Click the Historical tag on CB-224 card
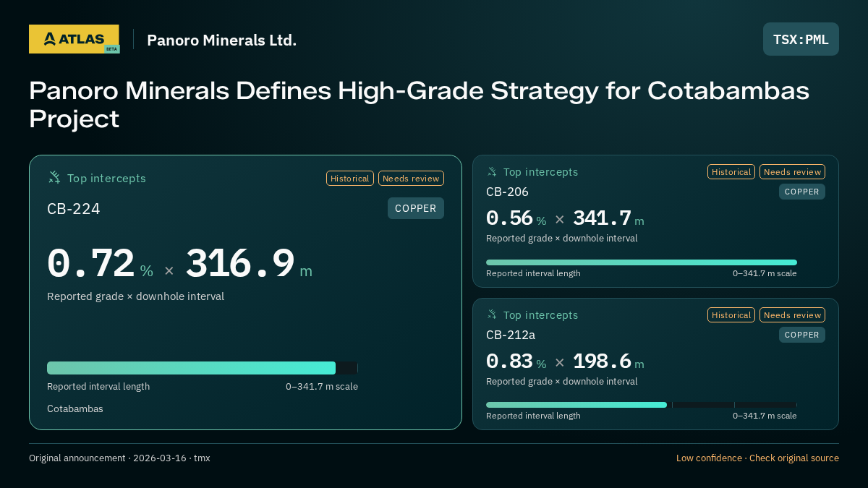This screenshot has height=488, width=868. point(350,179)
